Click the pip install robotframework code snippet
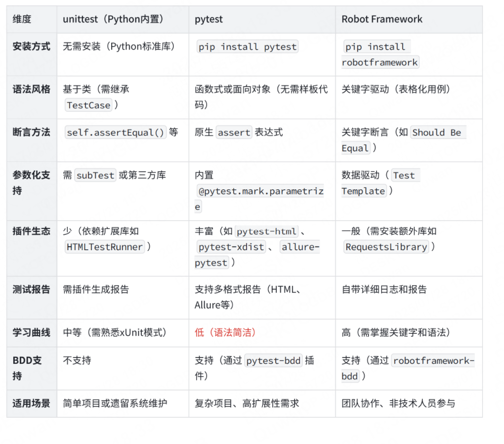 380,55
